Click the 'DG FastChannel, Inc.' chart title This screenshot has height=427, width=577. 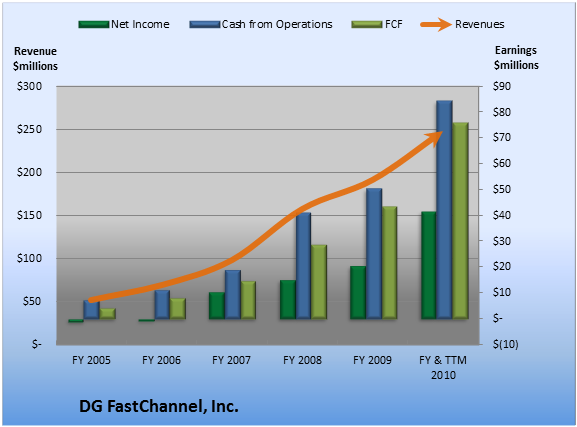coord(159,406)
